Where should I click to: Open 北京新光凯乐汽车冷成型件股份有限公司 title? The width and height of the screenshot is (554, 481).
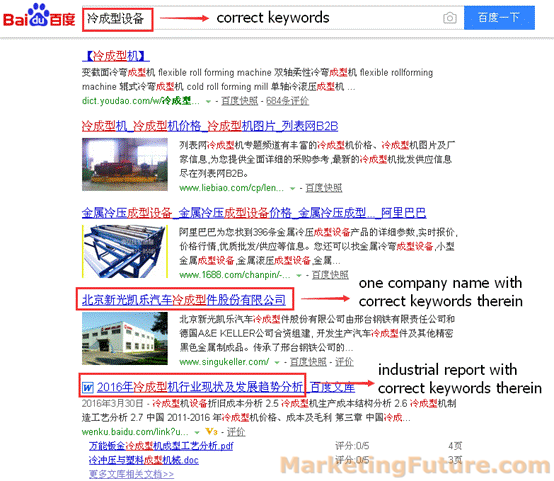[184, 300]
